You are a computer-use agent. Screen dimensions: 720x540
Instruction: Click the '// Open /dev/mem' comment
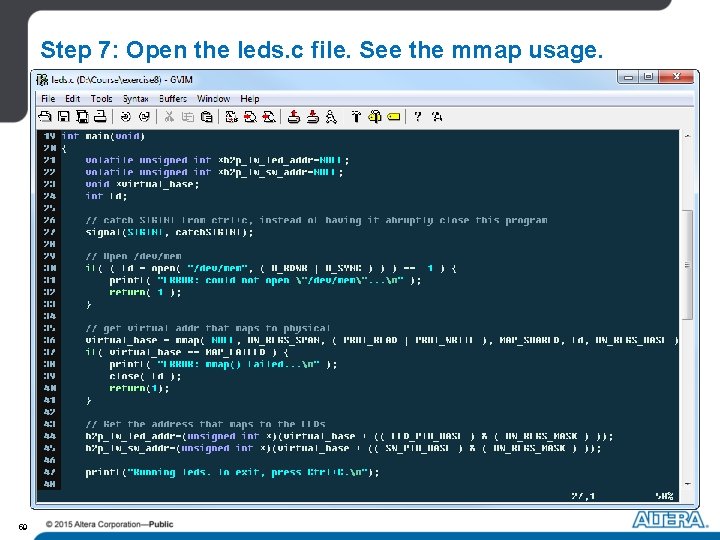[134, 256]
